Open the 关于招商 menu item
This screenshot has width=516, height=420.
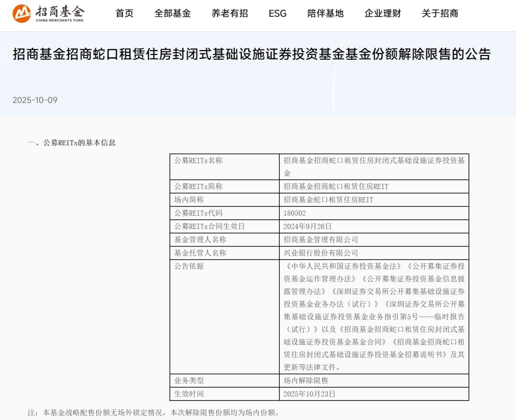tap(440, 13)
